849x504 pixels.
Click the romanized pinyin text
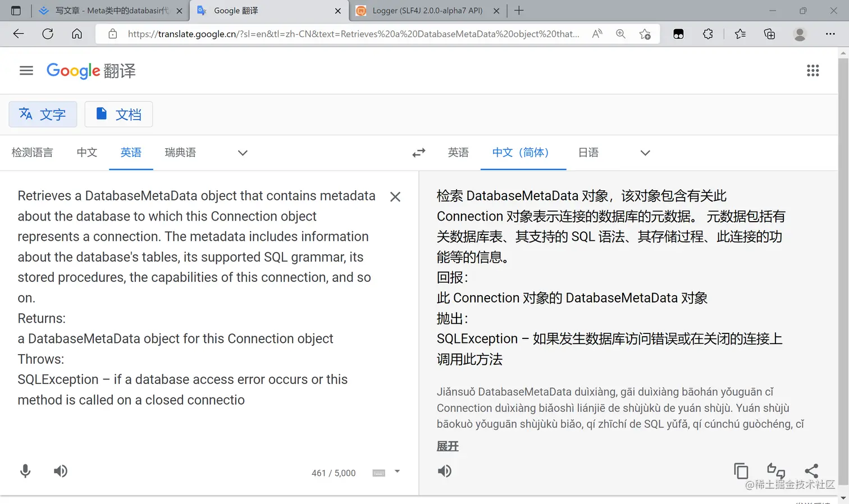click(620, 408)
